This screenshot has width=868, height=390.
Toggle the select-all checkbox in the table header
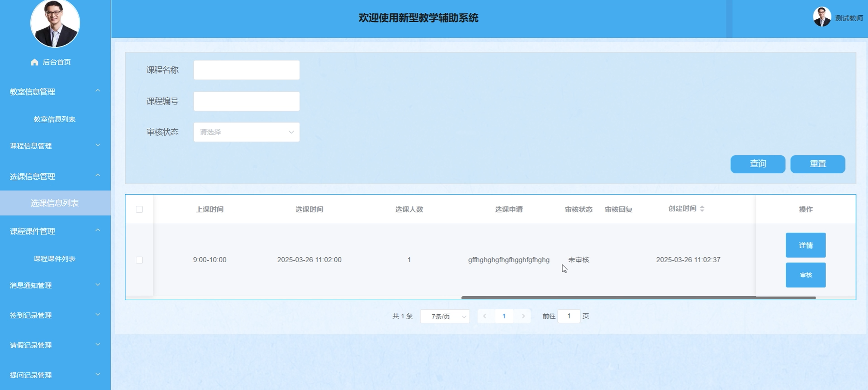(139, 209)
